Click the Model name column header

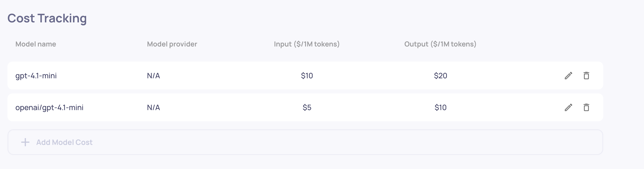pyautogui.click(x=36, y=44)
